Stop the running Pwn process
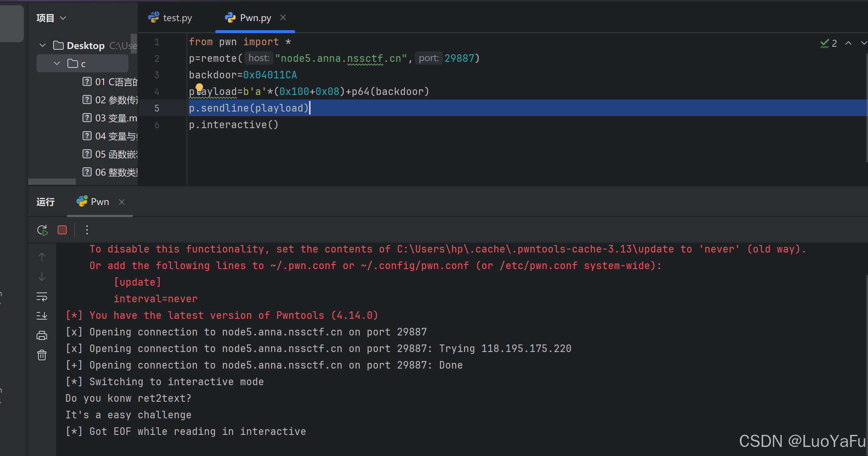 pos(62,230)
